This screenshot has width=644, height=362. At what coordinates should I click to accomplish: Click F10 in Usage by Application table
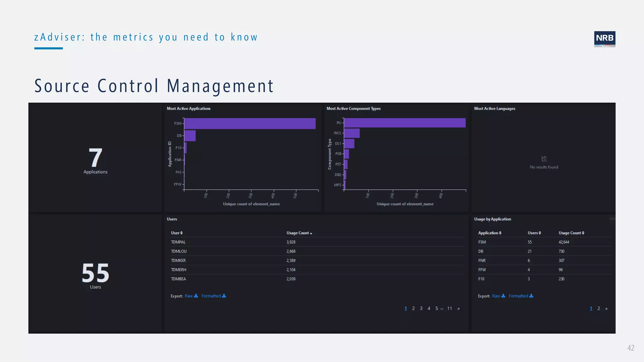point(481,279)
